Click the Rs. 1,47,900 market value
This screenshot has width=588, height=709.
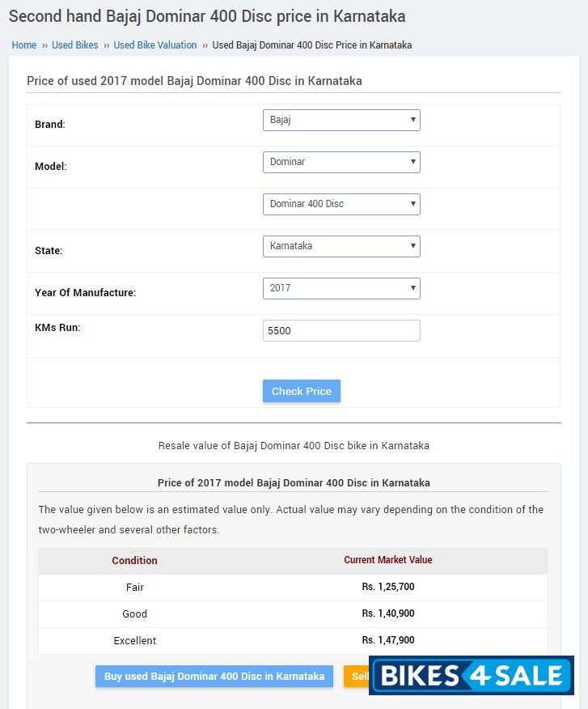[x=388, y=640]
